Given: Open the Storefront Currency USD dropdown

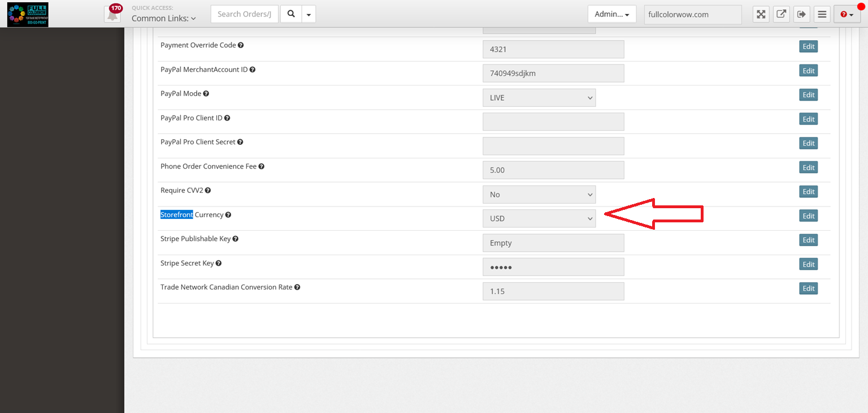Looking at the screenshot, I should pos(539,218).
